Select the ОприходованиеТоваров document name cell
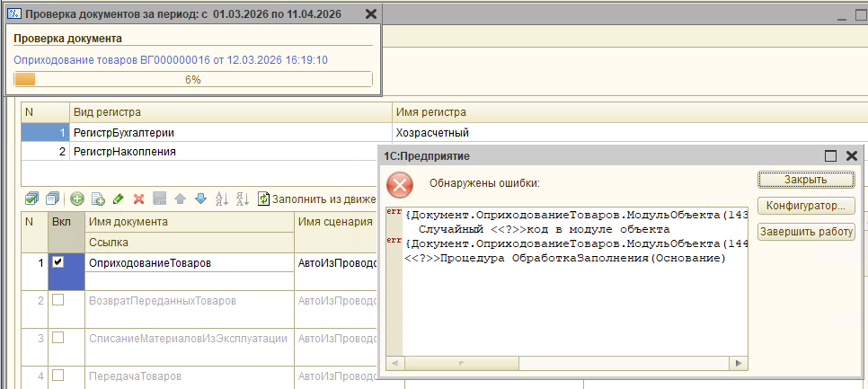This screenshot has width=868, height=389. point(190,263)
